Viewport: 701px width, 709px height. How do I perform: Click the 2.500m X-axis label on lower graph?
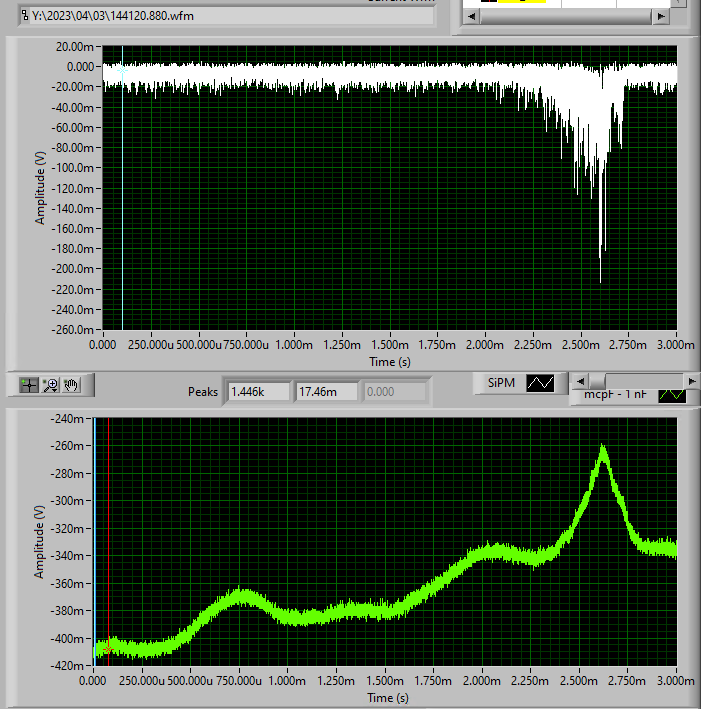point(578,681)
